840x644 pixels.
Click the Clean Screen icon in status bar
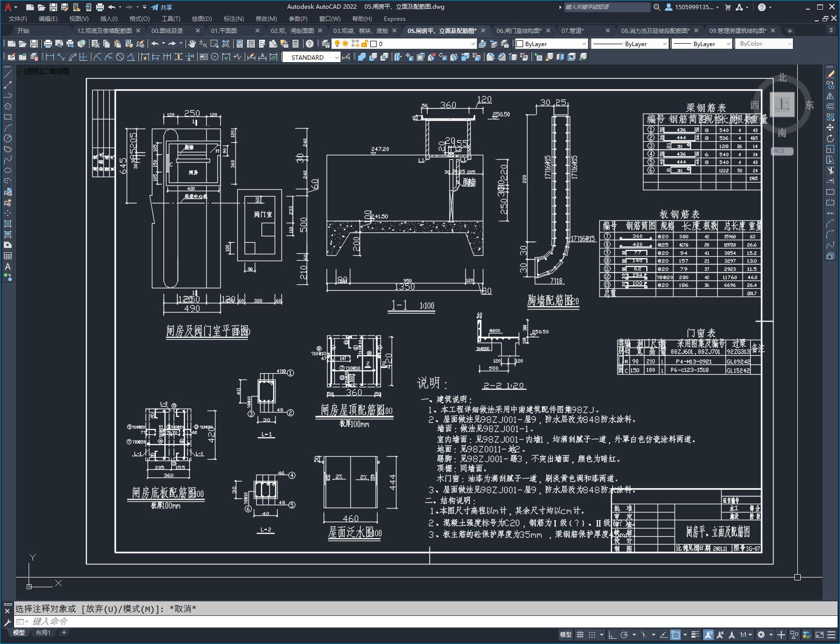(819, 634)
